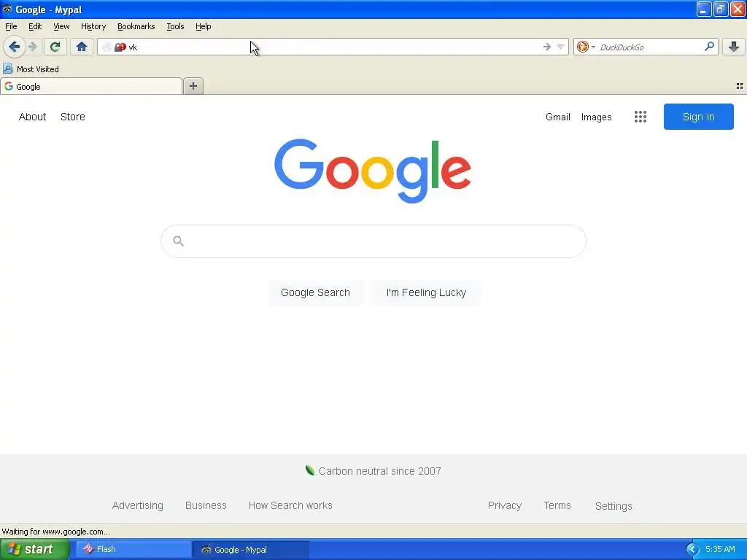Open the View menu
Image resolution: width=747 pixels, height=560 pixels.
[x=61, y=26]
